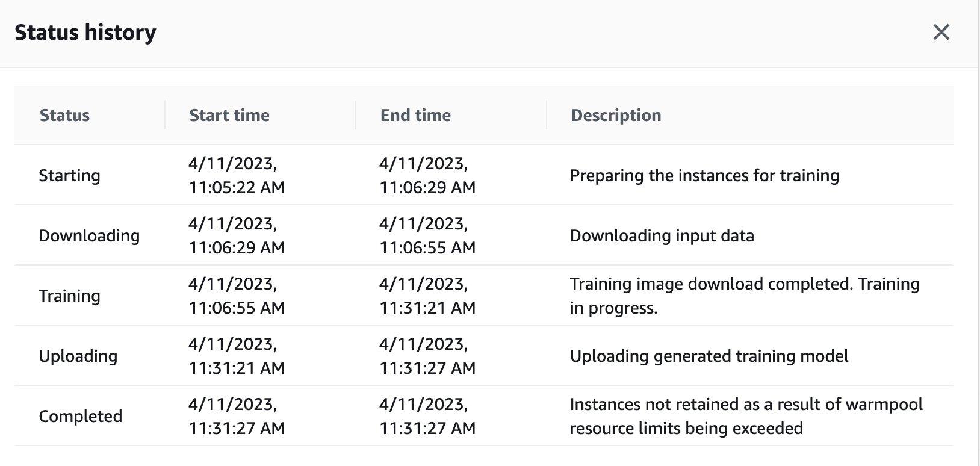Click 'Downloading input data' description

662,235
